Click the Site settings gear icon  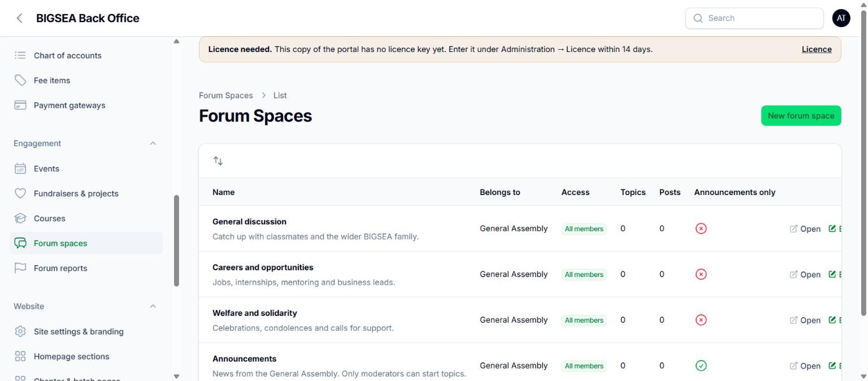click(20, 331)
